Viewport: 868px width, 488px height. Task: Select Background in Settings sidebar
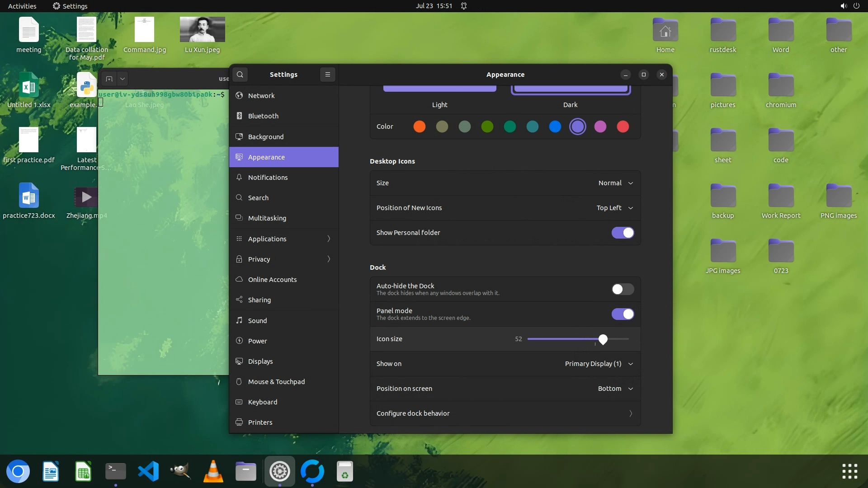click(266, 136)
